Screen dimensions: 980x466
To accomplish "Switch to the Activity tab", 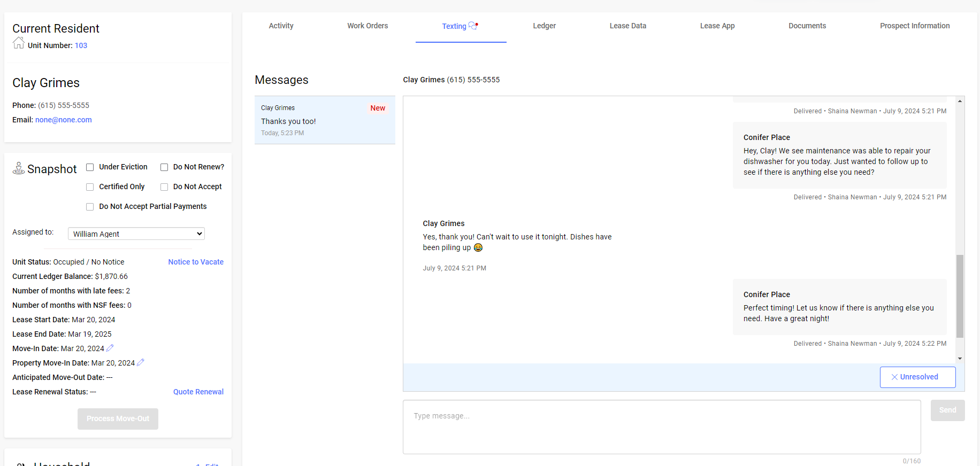I will 281,26.
